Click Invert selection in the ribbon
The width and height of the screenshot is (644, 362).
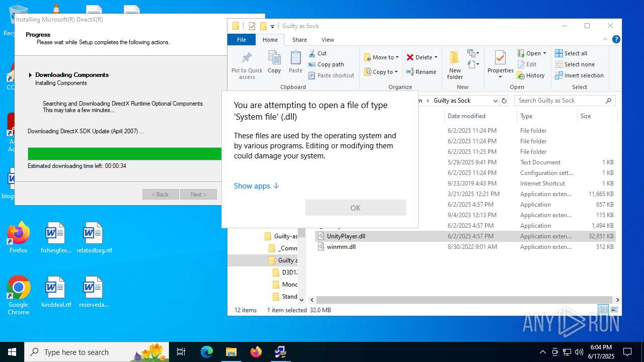click(x=579, y=75)
